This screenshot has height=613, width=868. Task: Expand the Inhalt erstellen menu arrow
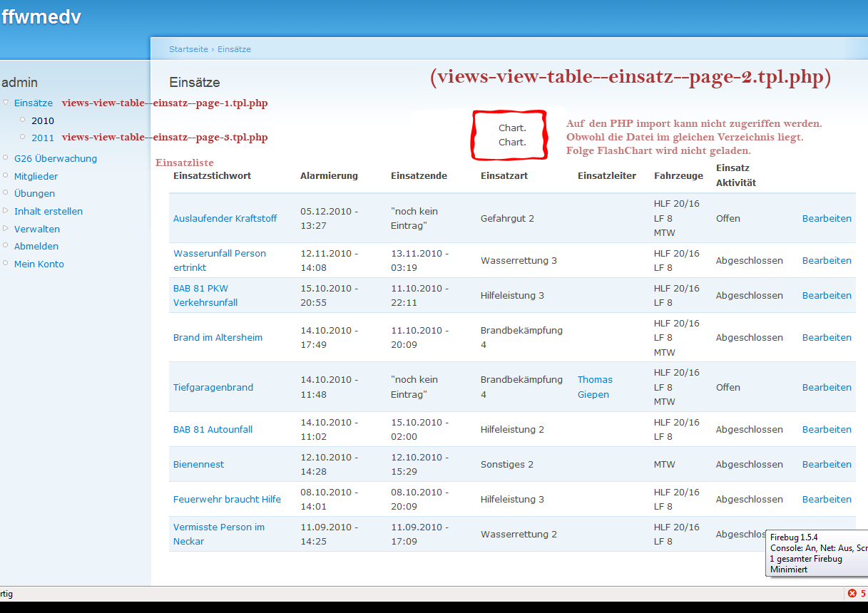[6, 211]
